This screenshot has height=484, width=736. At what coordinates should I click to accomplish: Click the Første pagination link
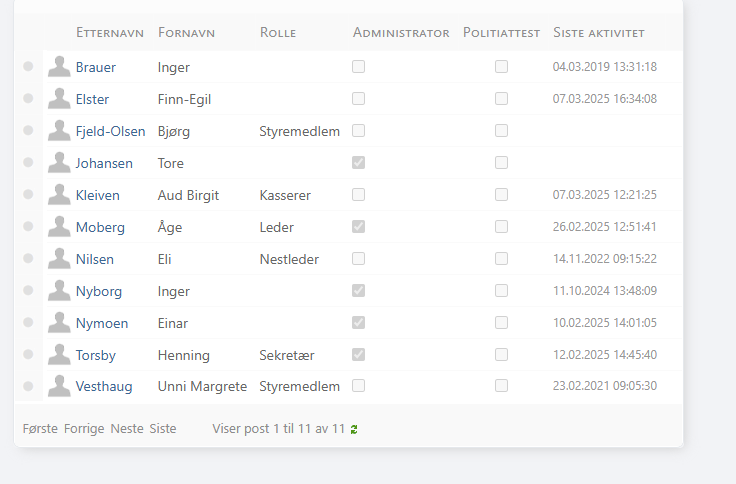[x=40, y=428]
